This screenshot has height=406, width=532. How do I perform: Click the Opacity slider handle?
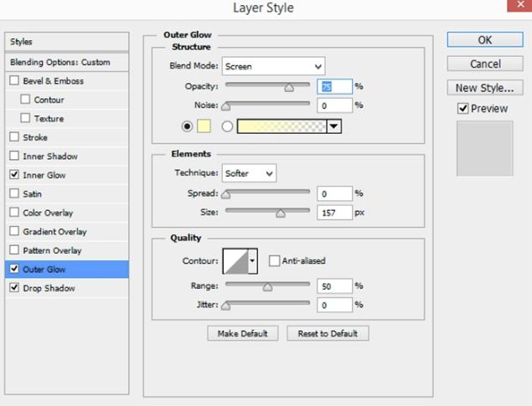289,88
